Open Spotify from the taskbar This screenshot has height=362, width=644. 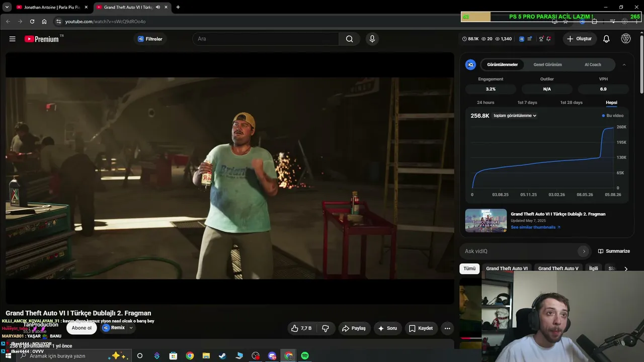point(305,355)
